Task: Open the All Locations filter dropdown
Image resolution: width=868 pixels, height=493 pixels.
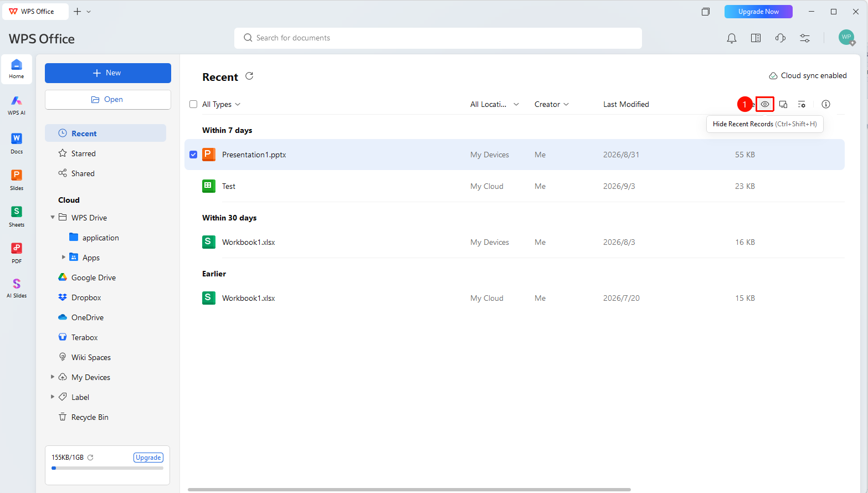Action: click(x=495, y=104)
